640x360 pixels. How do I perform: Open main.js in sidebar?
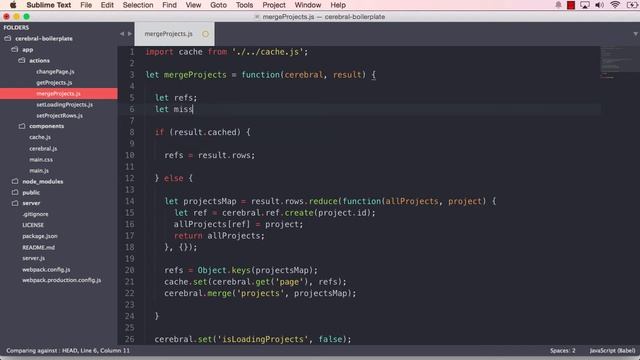click(39, 171)
